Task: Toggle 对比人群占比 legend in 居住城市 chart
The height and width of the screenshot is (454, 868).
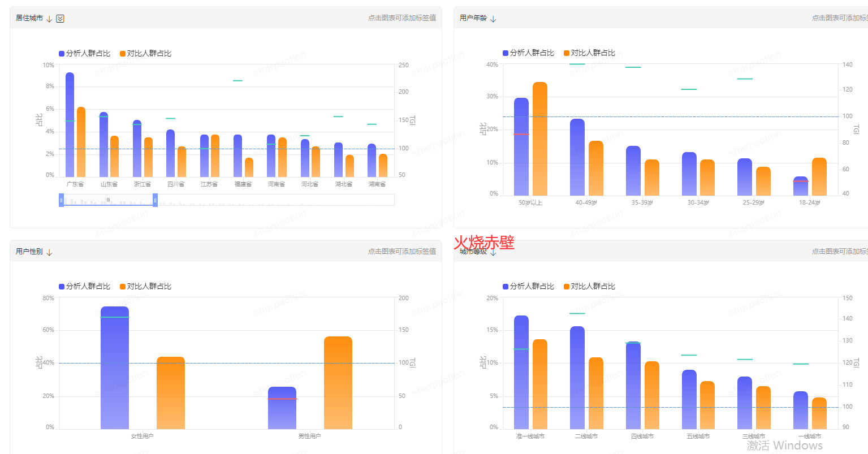Action: tap(146, 53)
